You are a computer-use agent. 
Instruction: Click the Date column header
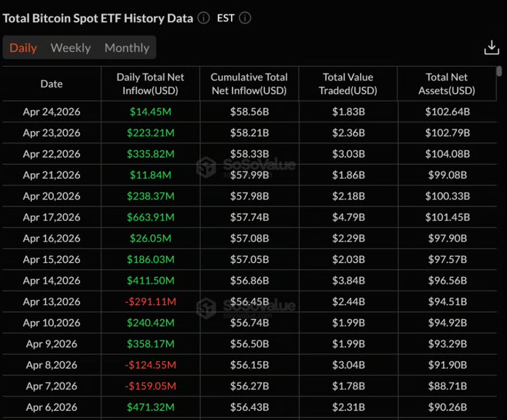(x=52, y=84)
